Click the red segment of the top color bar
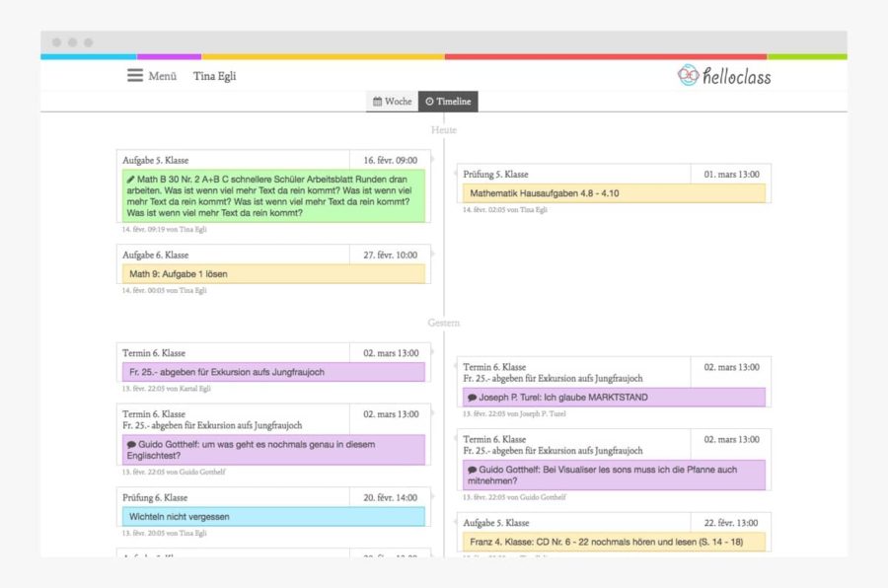Viewport: 888px width, 588px height. (605, 56)
